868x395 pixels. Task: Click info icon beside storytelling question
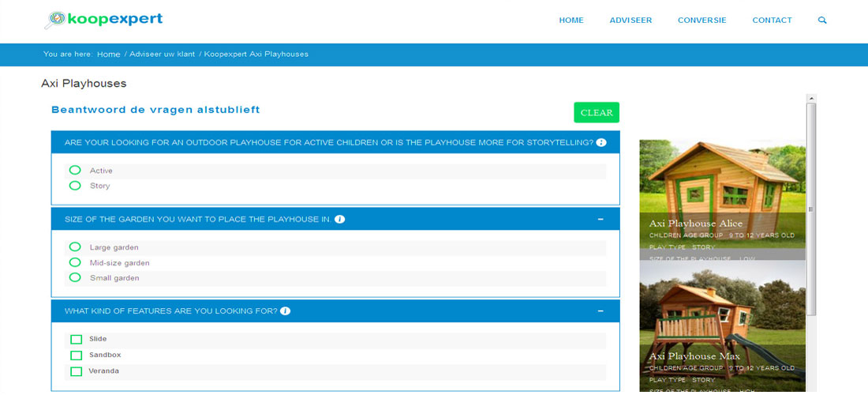click(601, 142)
